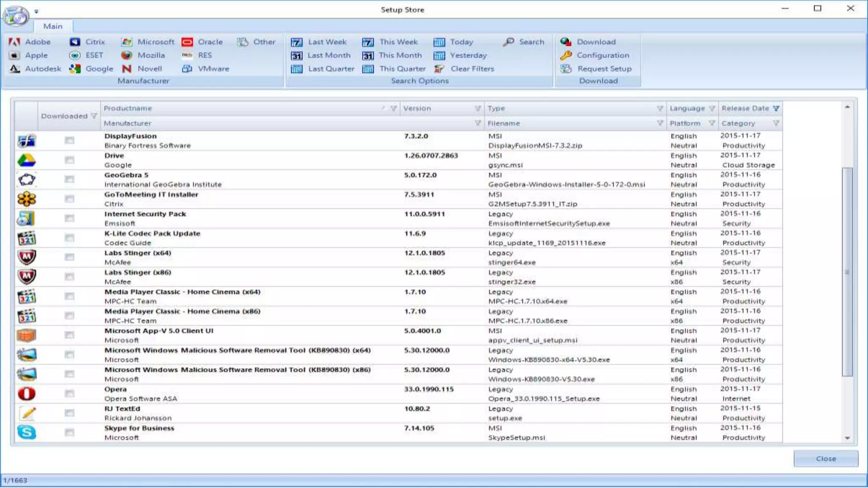Image resolution: width=868 pixels, height=488 pixels.
Task: Select the ESET manufacturer icon
Action: (x=75, y=55)
